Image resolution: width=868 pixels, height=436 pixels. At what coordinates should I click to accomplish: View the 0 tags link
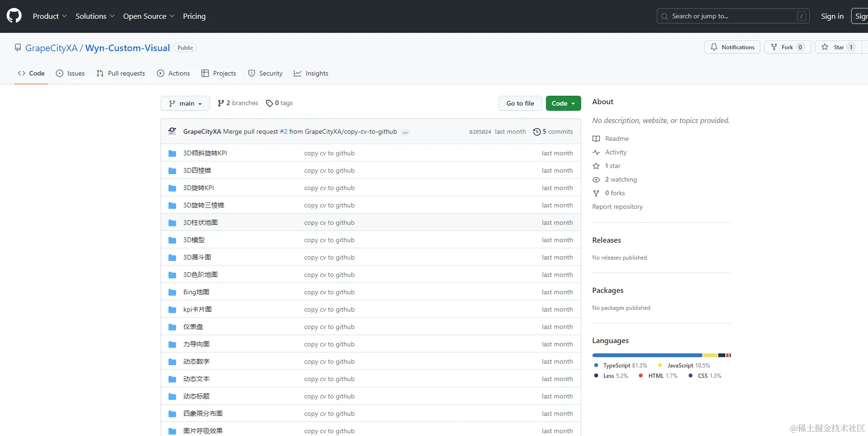point(279,103)
